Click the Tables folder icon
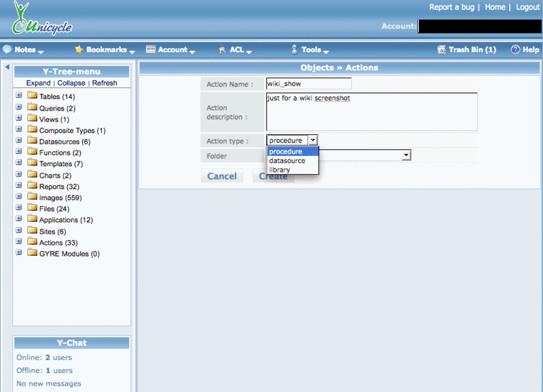The width and height of the screenshot is (543, 392). click(32, 96)
